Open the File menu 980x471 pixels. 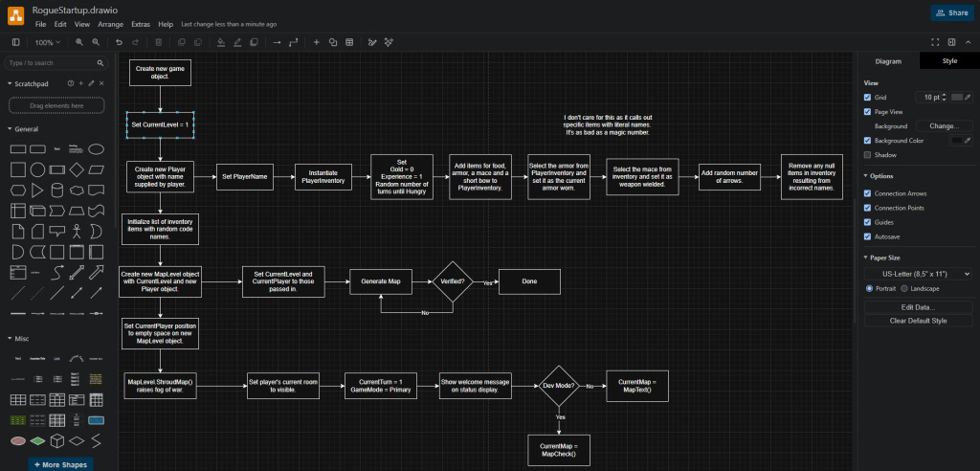(40, 24)
